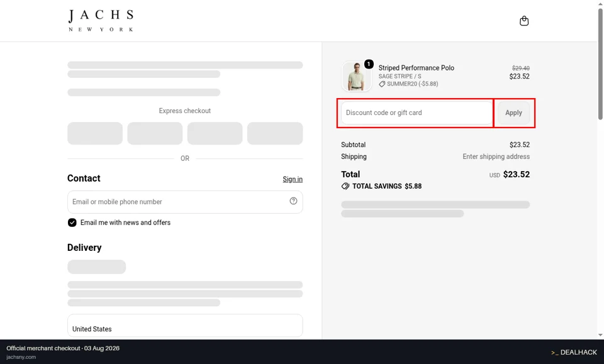Click the last express checkout placeholder button
604x364 pixels.
click(275, 133)
